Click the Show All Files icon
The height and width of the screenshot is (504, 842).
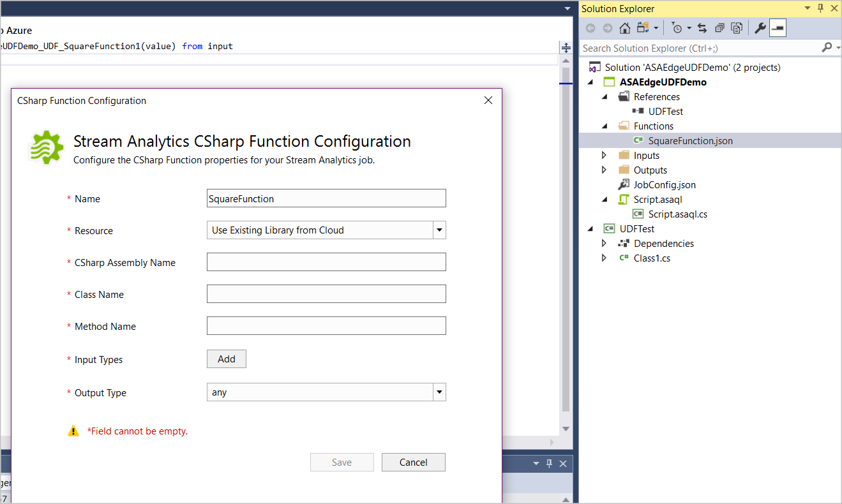(x=737, y=28)
